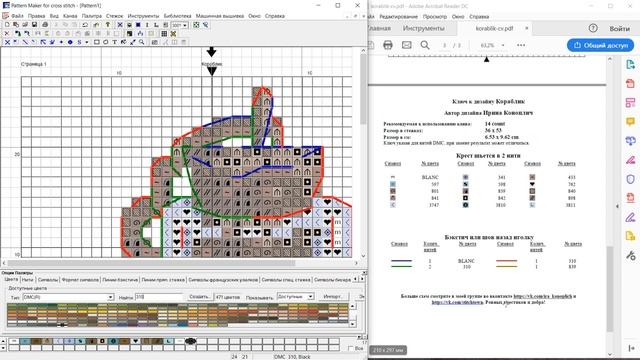The height and width of the screenshot is (360, 640).
Task: Switch to the 'Нити' palette tab
Action: (27, 280)
